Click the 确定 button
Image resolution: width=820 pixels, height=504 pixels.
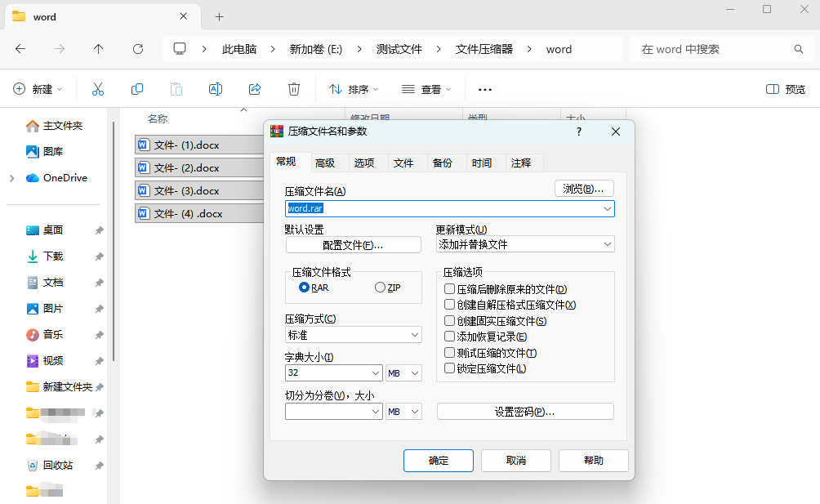tap(439, 461)
